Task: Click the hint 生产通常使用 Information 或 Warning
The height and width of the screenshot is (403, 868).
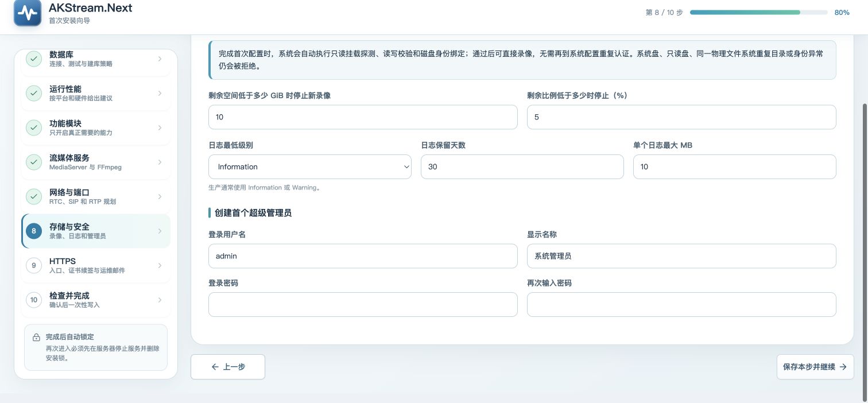Action: (x=264, y=188)
